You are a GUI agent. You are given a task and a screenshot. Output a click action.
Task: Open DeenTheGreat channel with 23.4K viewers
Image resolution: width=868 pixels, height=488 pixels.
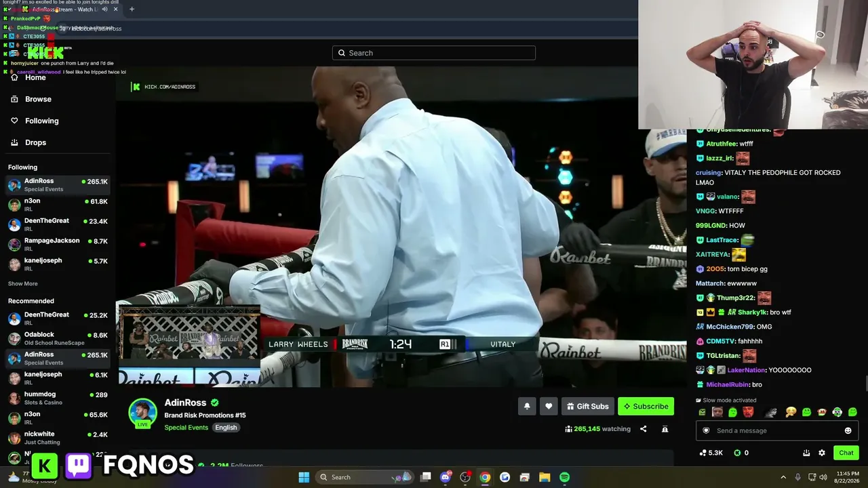58,224
